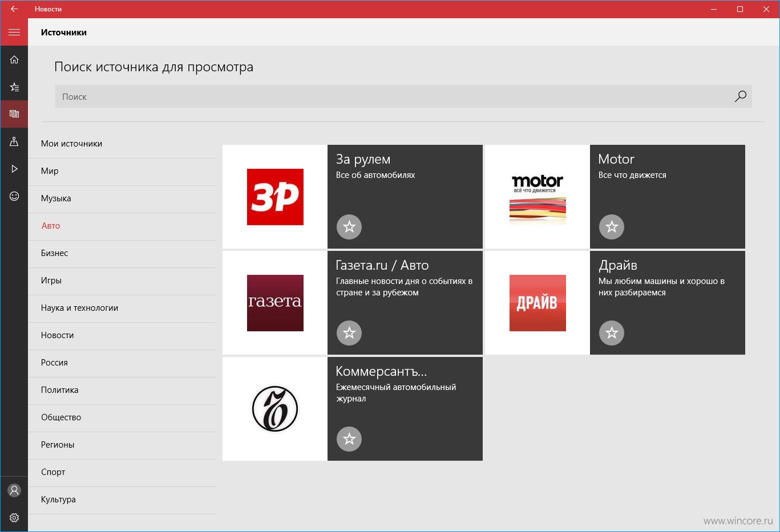The image size is (780, 532).
Task: Minimize the Новости window
Action: 714,9
